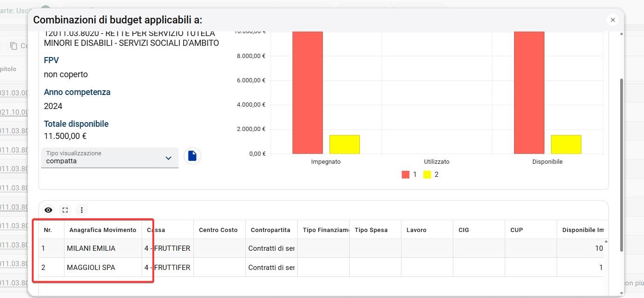Toggle series 2 yellow legend swatch
Viewport: 644px width, 298px height.
(427, 174)
